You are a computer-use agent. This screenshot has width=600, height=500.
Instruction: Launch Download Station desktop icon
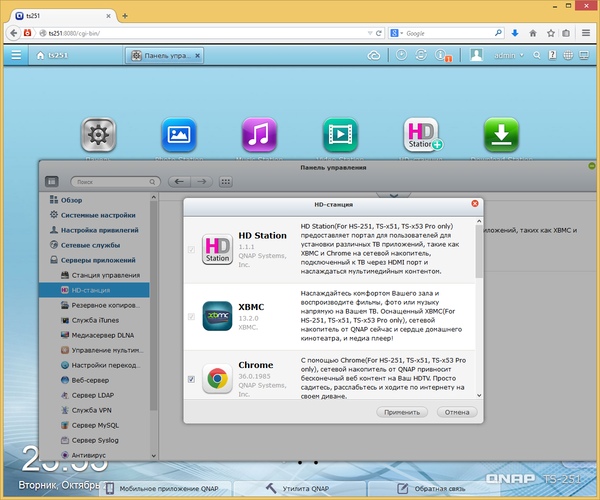point(501,135)
